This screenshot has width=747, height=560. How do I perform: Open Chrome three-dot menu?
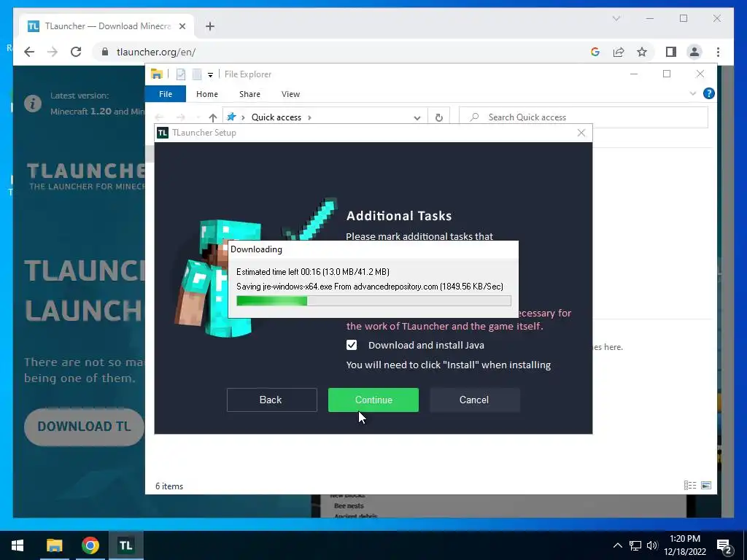click(x=718, y=52)
